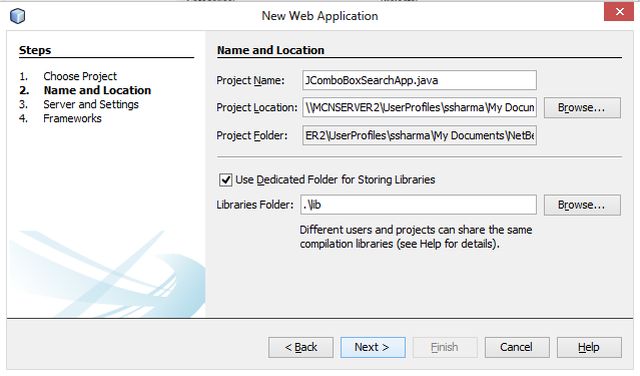Viewport: 640px width, 376px height.
Task: Click the Project Folder path field
Action: [x=419, y=135]
